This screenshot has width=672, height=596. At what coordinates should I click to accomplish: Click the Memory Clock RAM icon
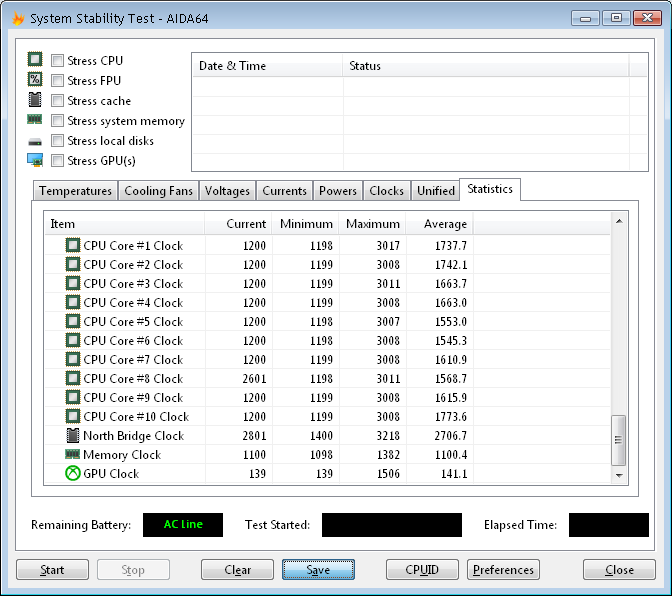72,454
